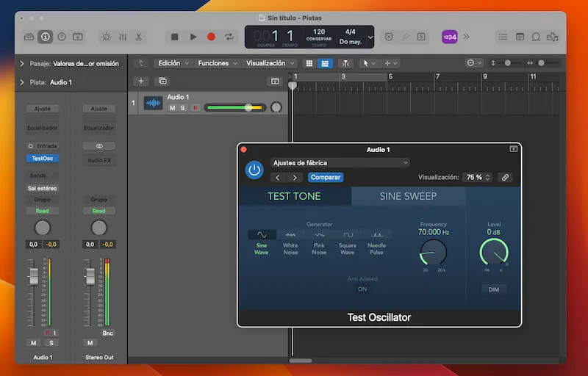Click the Toolbar download tray icon
The width and height of the screenshot is (588, 376).
tap(78, 37)
